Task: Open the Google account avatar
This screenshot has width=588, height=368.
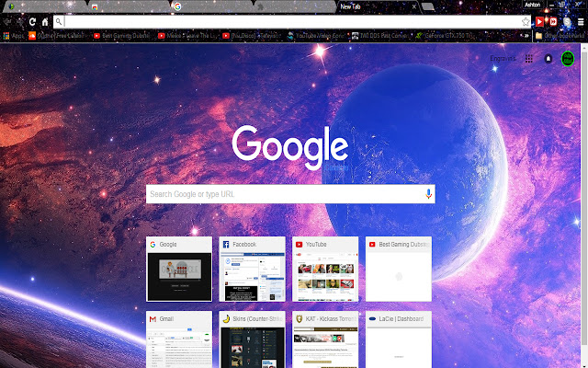Action: coord(568,59)
